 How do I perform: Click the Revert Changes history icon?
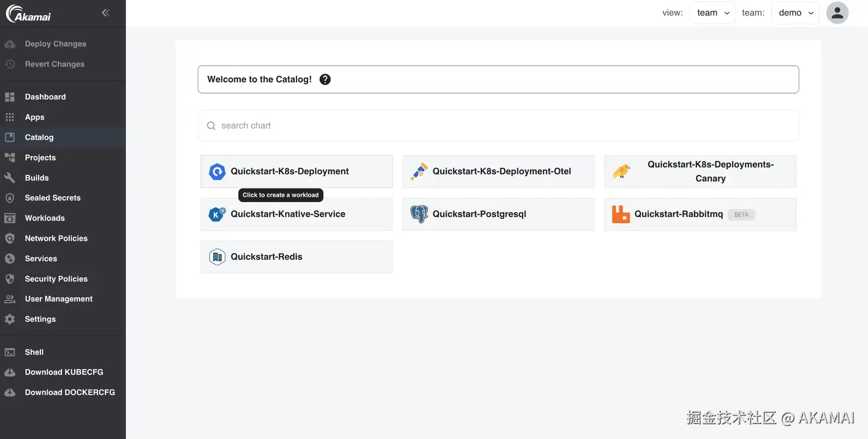tap(10, 64)
